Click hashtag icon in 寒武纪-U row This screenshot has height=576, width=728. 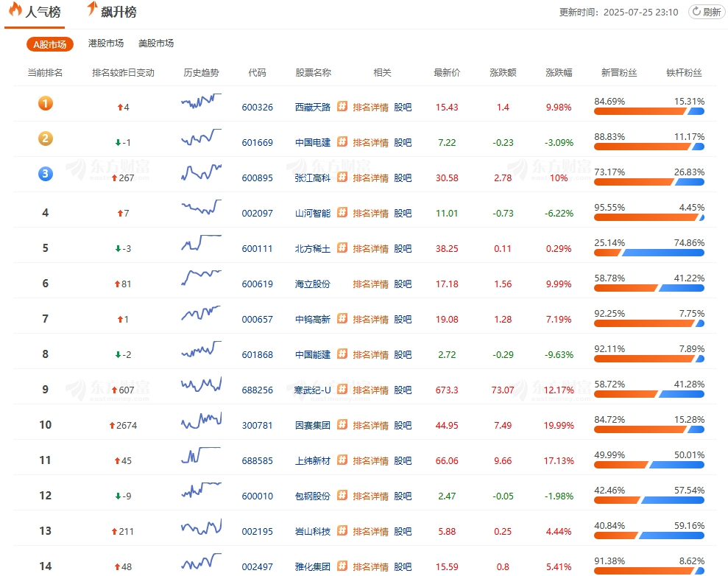(x=342, y=390)
